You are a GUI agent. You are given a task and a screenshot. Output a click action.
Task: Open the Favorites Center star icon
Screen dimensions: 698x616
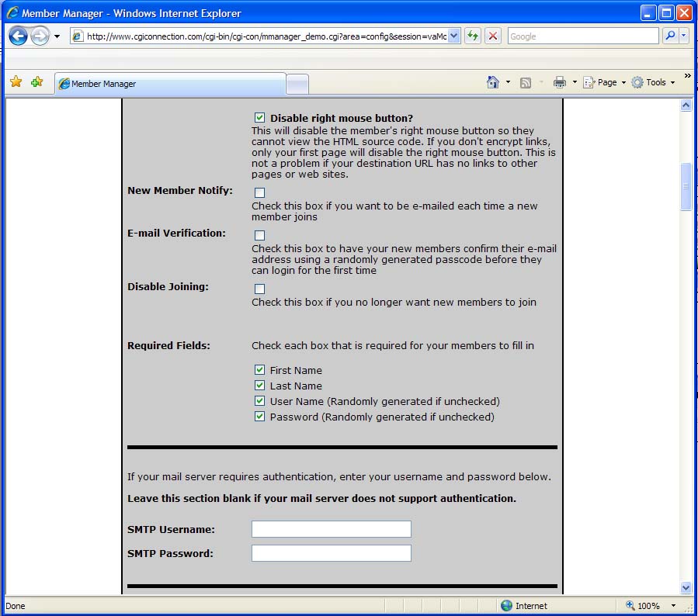pyautogui.click(x=16, y=81)
